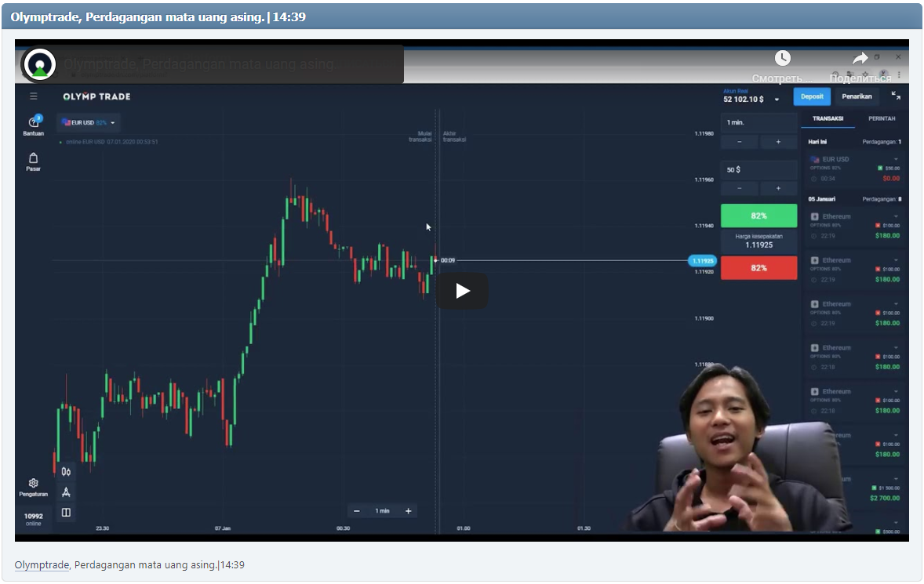Viewport: 924px width, 584px height.
Task: Open the multi-chart layout icon
Action: point(65,512)
